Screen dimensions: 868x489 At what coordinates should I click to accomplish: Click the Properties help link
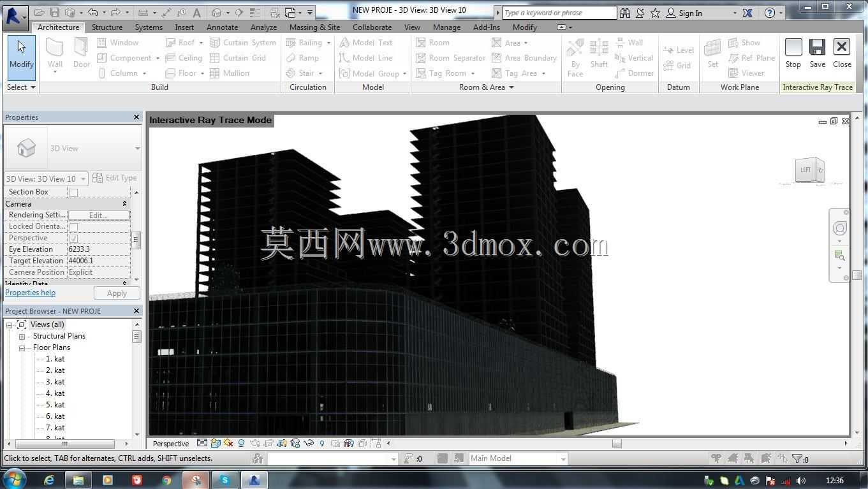30,293
